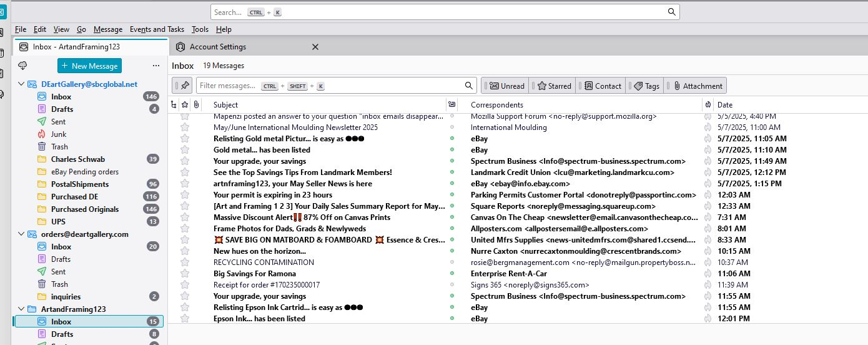Viewport: 868px width, 345px height.
Task: Sort by the read status column icon
Action: pos(451,104)
